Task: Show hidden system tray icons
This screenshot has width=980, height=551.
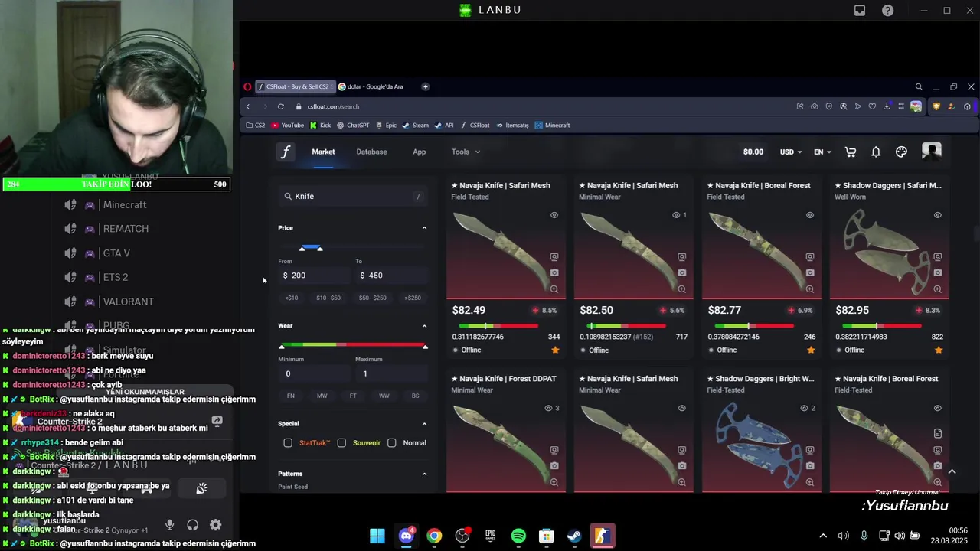Action: (x=823, y=536)
